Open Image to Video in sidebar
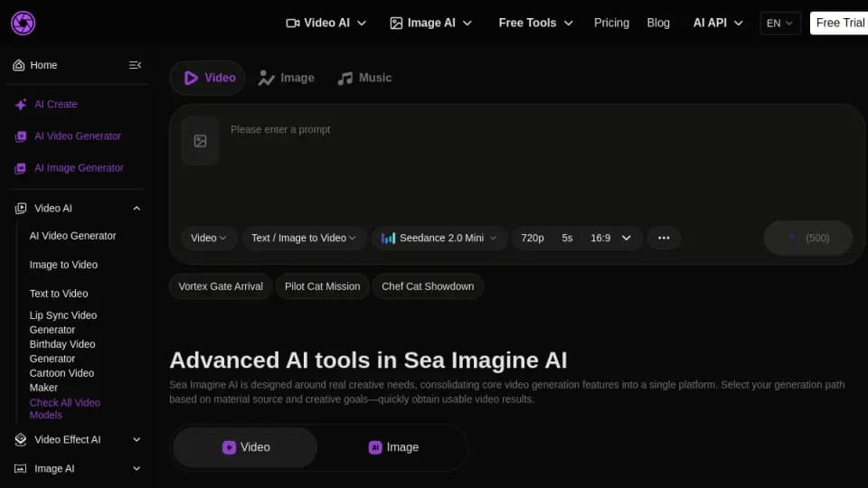This screenshot has width=868, height=488. (x=63, y=265)
